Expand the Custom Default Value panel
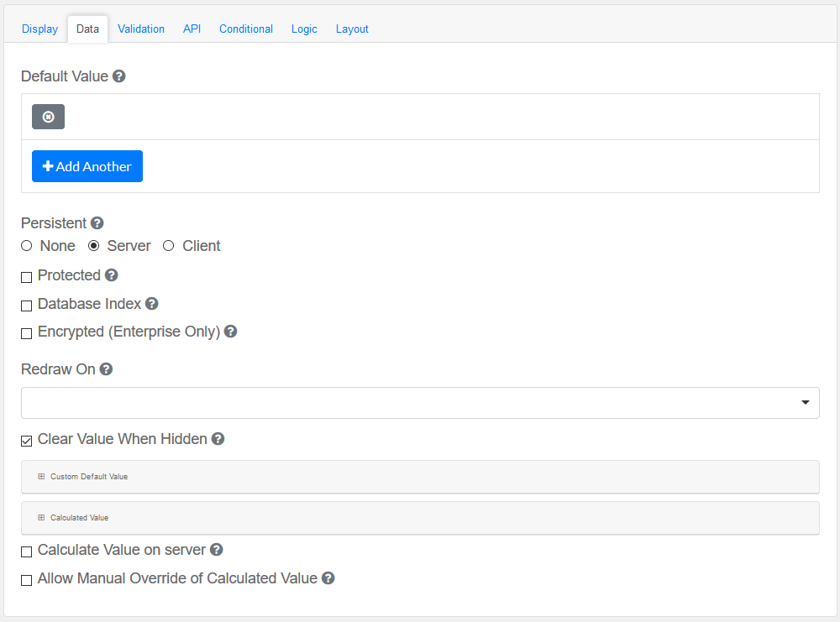840x622 pixels. coord(88,477)
